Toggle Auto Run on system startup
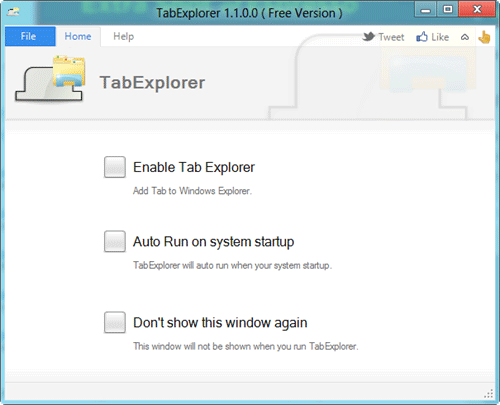 [115, 241]
